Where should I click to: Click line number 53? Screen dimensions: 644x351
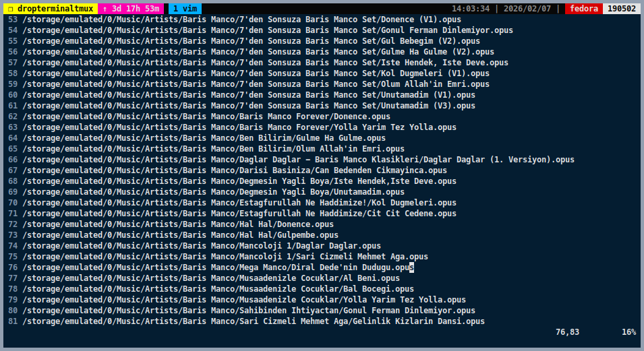pos(13,20)
